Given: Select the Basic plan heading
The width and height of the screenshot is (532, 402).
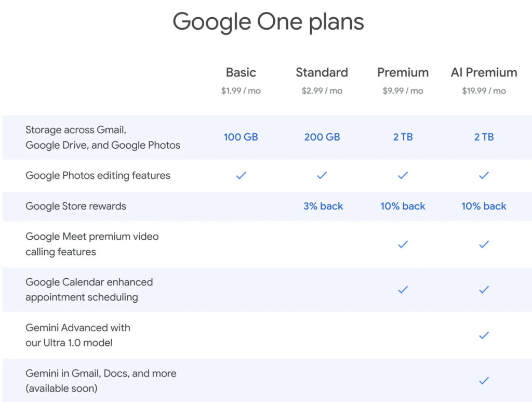Looking at the screenshot, I should point(241,72).
